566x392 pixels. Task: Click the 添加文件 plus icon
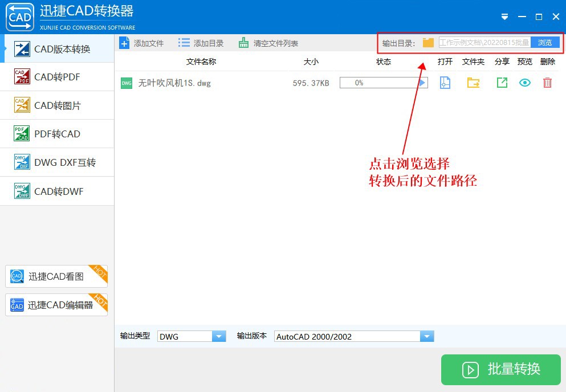124,42
